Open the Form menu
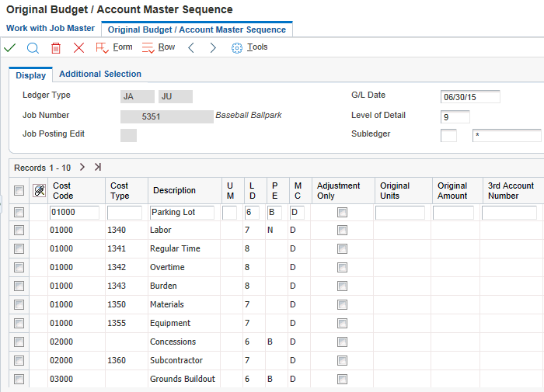The width and height of the screenshot is (544, 392). coord(114,47)
